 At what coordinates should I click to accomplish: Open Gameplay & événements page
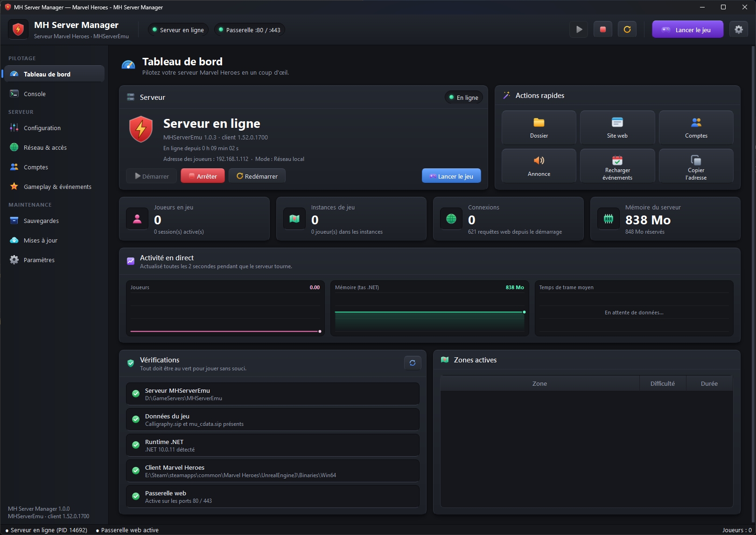pos(54,187)
